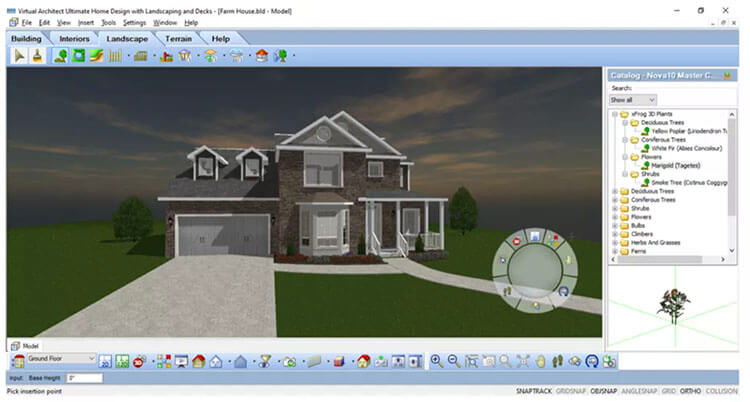This screenshot has height=402, width=750.
Task: Click the fence tool icon
Action: pos(115,56)
